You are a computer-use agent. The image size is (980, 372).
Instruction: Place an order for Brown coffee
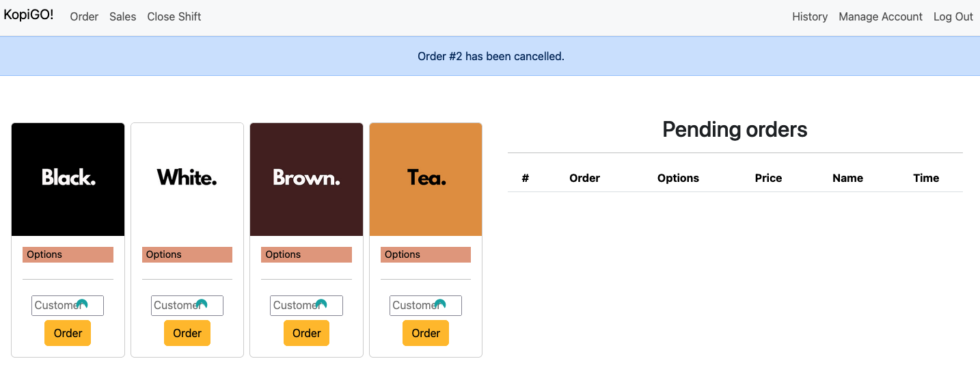(306, 333)
